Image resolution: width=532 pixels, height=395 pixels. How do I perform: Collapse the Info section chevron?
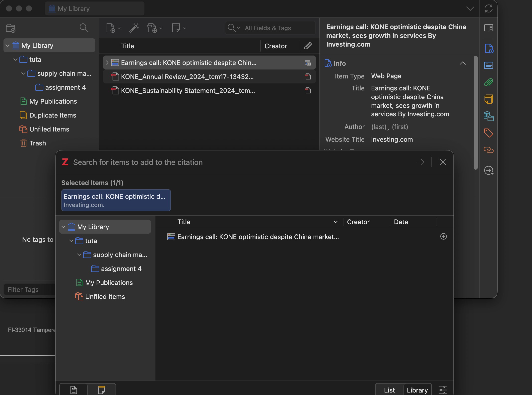coord(463,63)
